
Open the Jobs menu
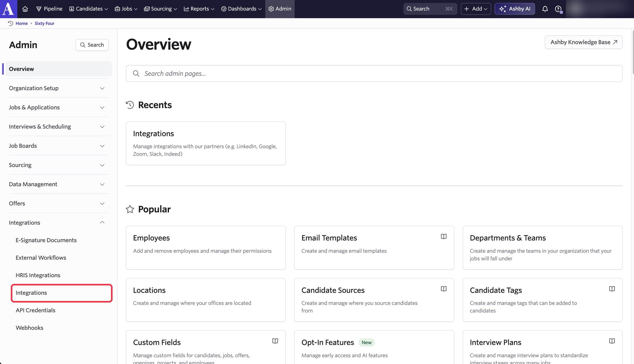126,9
